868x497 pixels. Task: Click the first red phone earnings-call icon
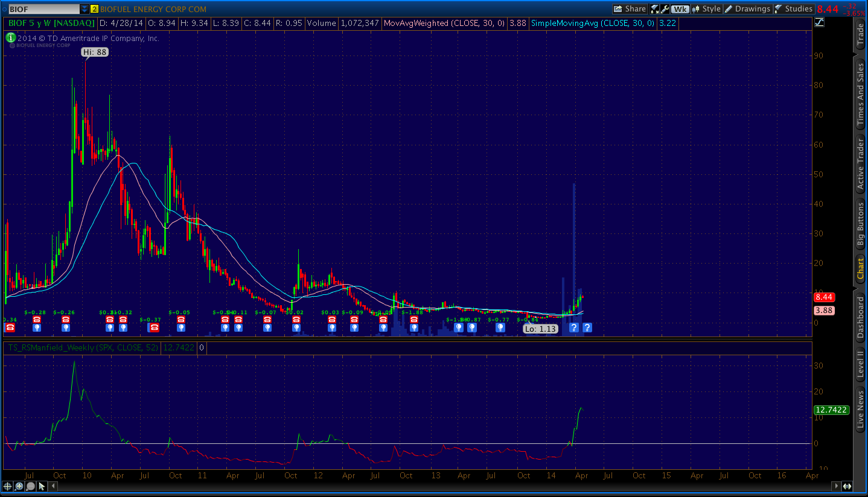tap(10, 328)
